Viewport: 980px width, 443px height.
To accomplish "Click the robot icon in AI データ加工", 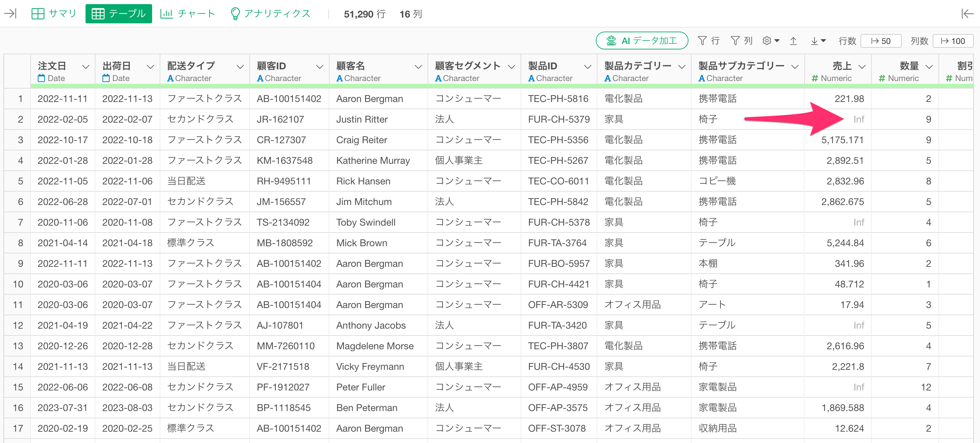I will point(611,41).
